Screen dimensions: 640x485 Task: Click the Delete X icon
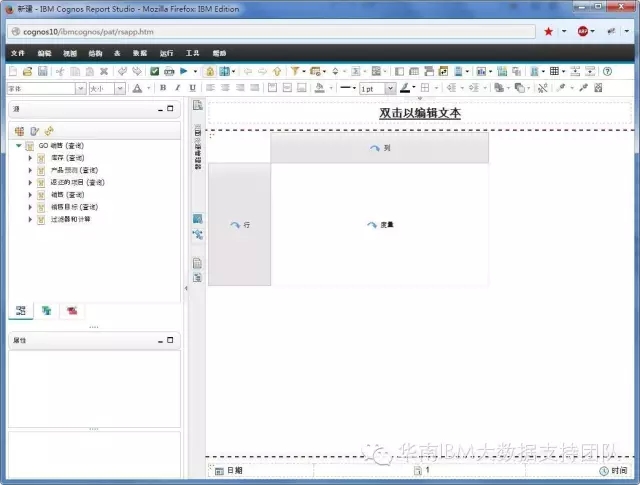tap(104, 71)
